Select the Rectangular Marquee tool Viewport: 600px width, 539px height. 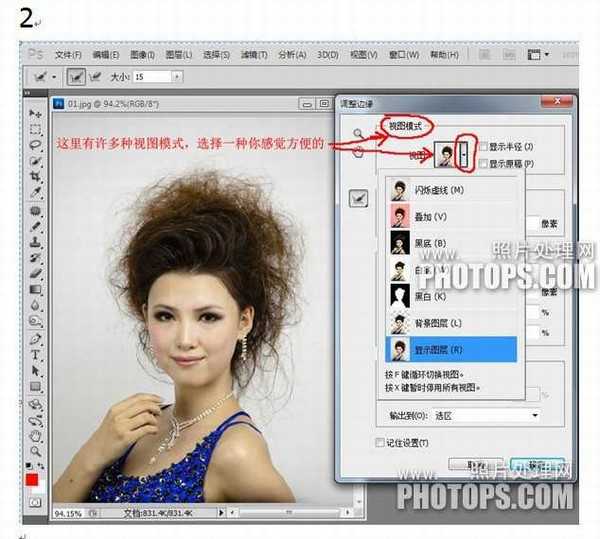point(35,130)
